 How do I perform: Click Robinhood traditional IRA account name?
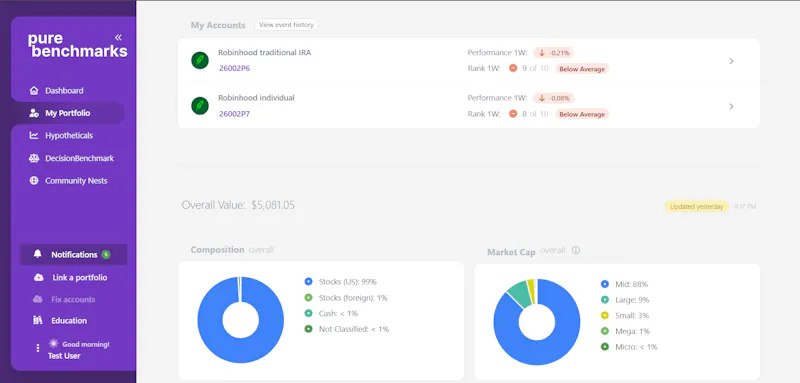(x=264, y=53)
